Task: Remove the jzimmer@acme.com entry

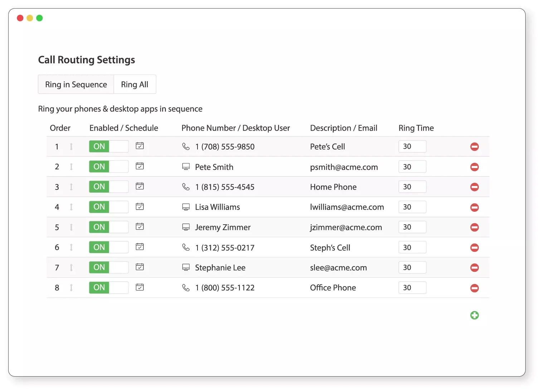Action: coord(474,227)
